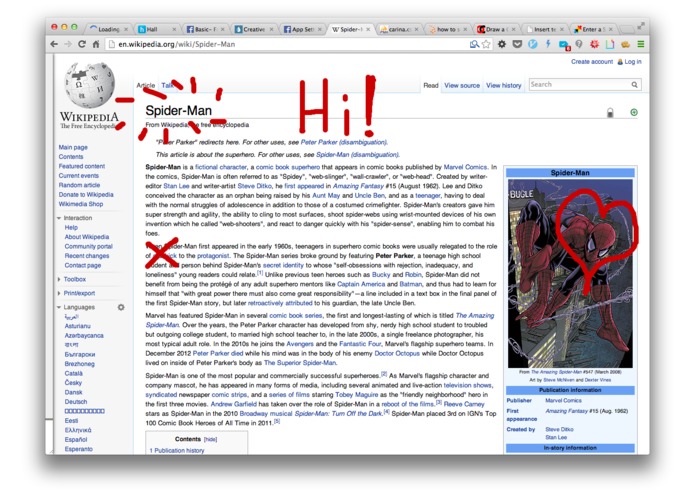
Task: Open the Deutsch language link
Action: (76, 401)
